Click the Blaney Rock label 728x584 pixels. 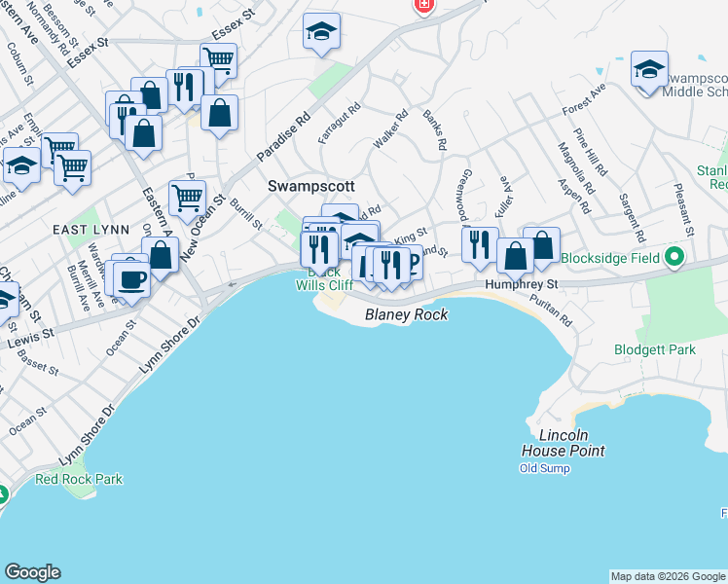(x=407, y=314)
